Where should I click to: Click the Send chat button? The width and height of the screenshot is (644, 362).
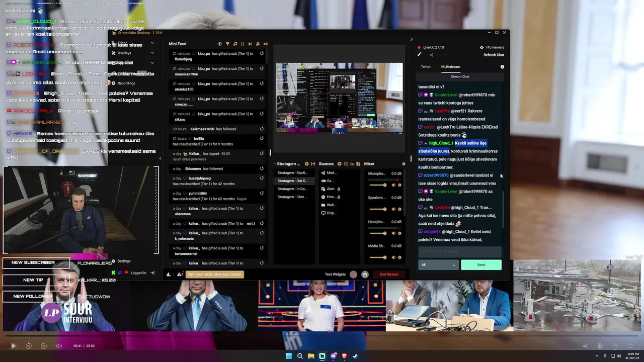(x=481, y=265)
